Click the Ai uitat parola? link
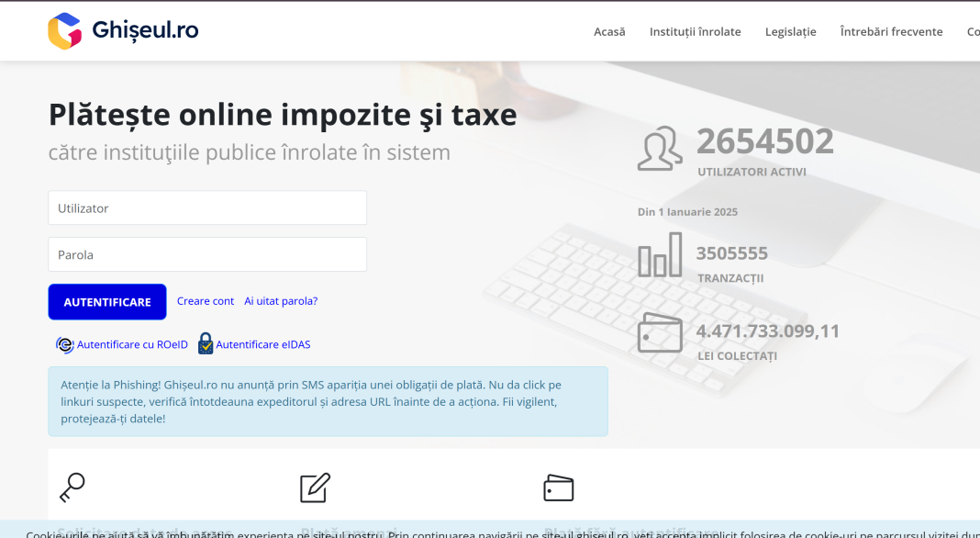 (x=281, y=301)
